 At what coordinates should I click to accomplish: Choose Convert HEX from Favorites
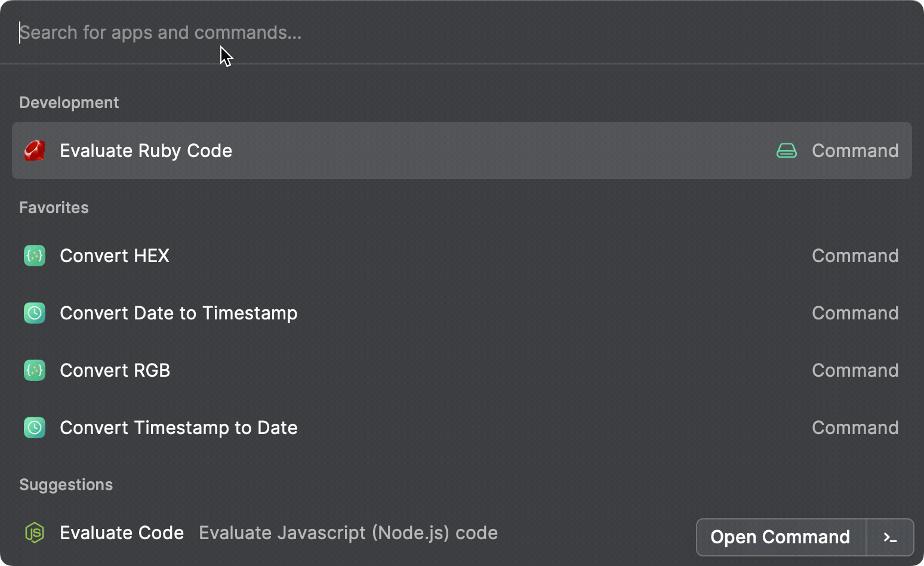point(115,256)
